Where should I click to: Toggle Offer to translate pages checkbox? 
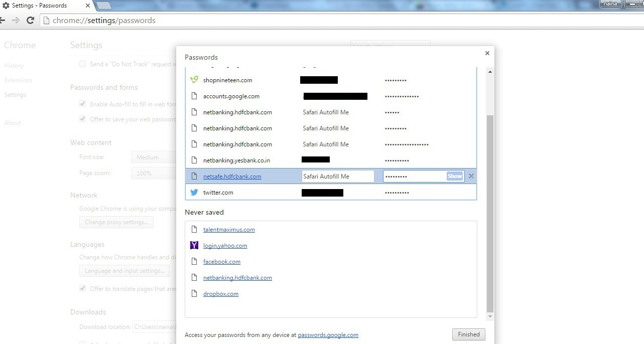[82, 289]
